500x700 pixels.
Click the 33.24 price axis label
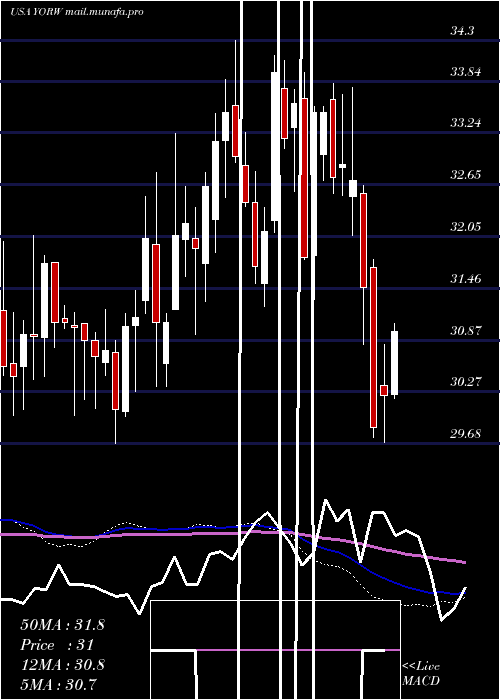466,123
